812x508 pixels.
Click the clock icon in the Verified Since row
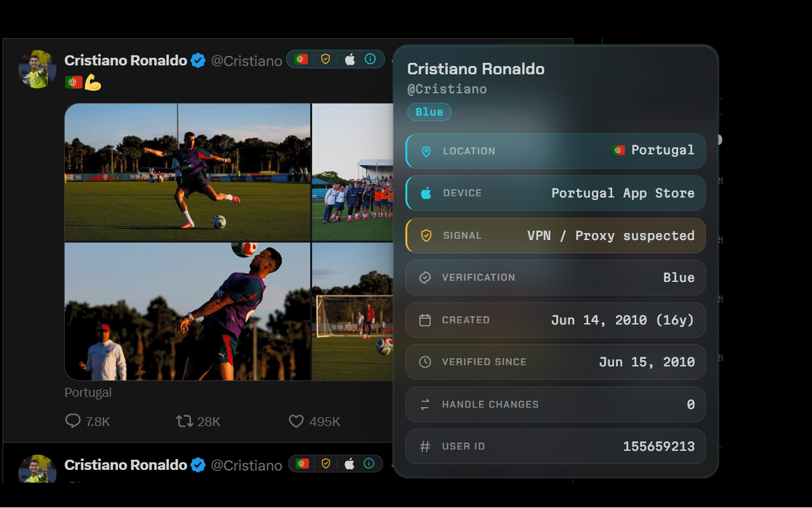click(425, 362)
